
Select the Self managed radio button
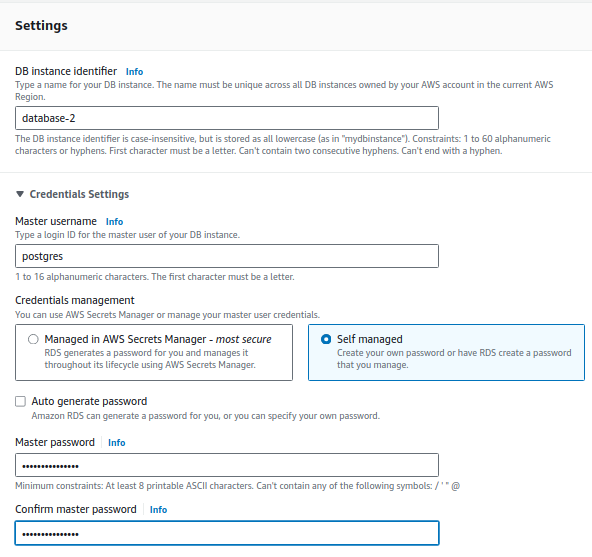point(326,339)
